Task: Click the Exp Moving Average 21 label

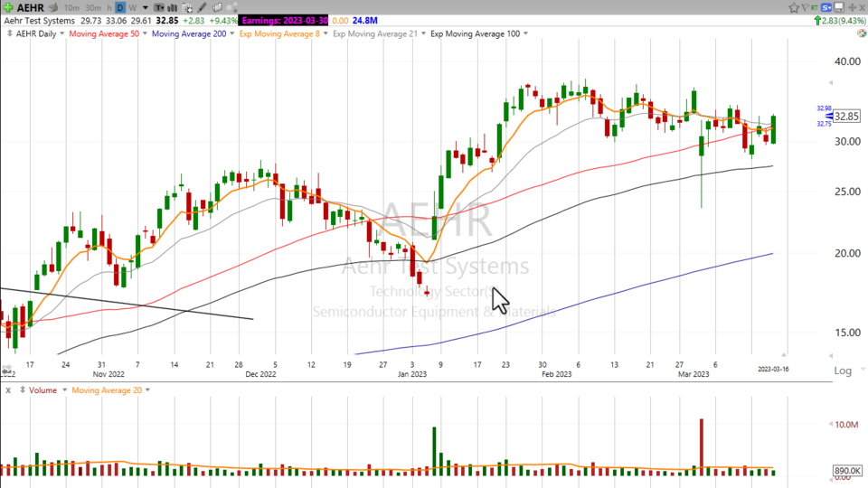Action: pos(375,33)
